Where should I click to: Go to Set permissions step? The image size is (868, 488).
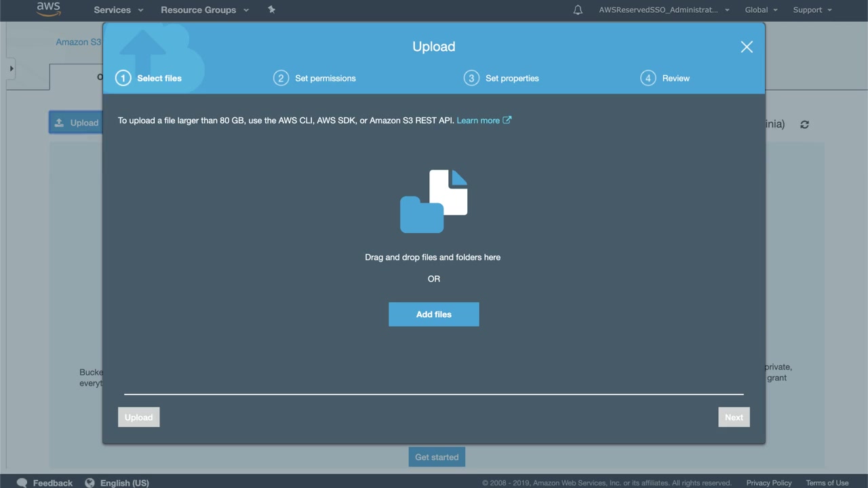[325, 78]
